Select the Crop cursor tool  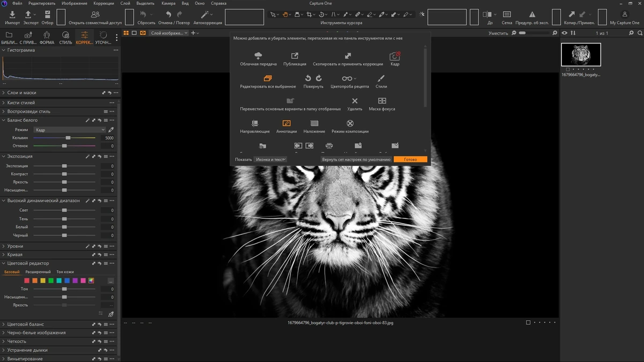coord(310,14)
